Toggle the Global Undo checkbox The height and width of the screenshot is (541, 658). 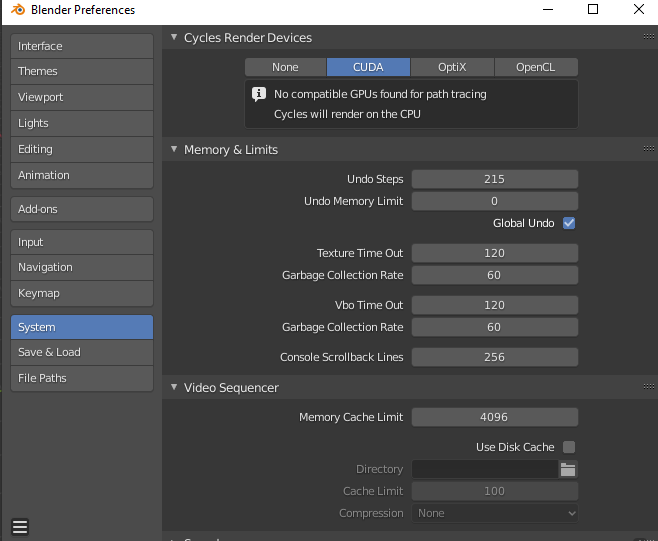click(x=569, y=223)
